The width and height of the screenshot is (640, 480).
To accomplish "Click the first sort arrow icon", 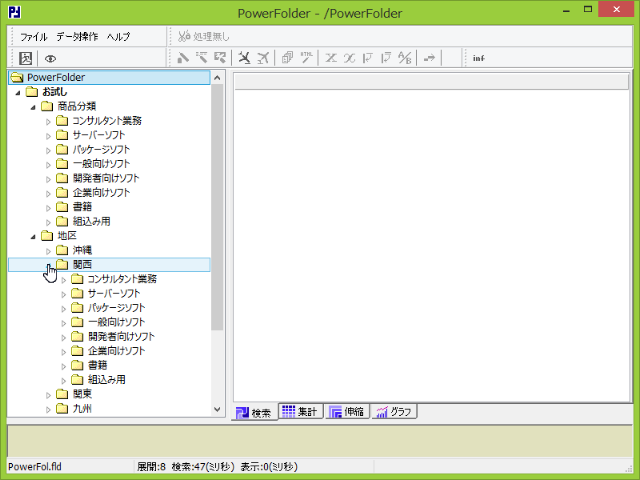I will pos(368,58).
